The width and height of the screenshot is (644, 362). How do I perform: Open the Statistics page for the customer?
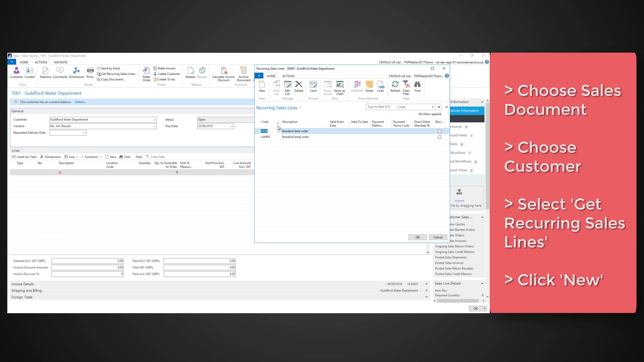[x=45, y=72]
